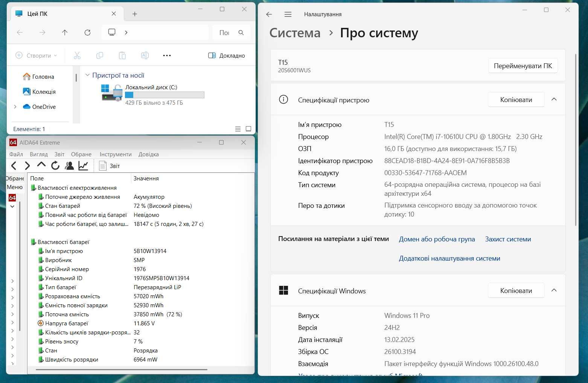Go back in AIDA64 toolbar

tap(14, 166)
